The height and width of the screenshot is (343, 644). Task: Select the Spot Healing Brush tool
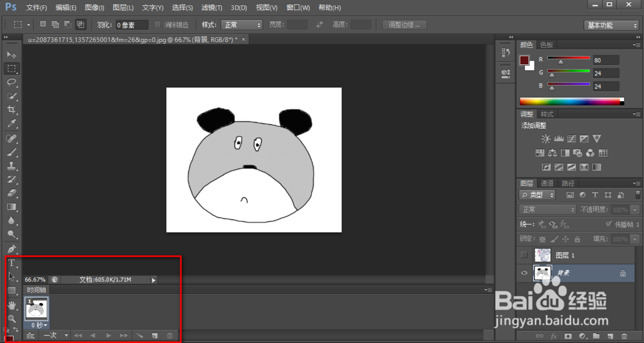(x=12, y=138)
